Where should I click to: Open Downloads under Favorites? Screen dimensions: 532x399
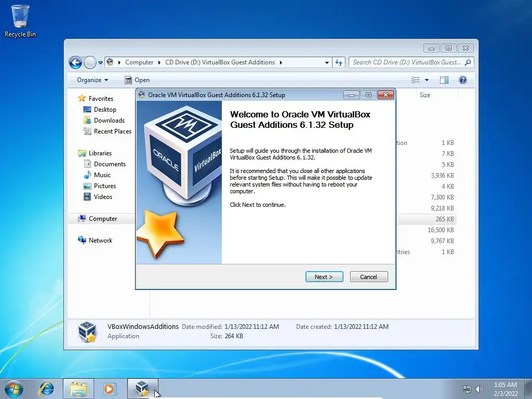tap(109, 121)
